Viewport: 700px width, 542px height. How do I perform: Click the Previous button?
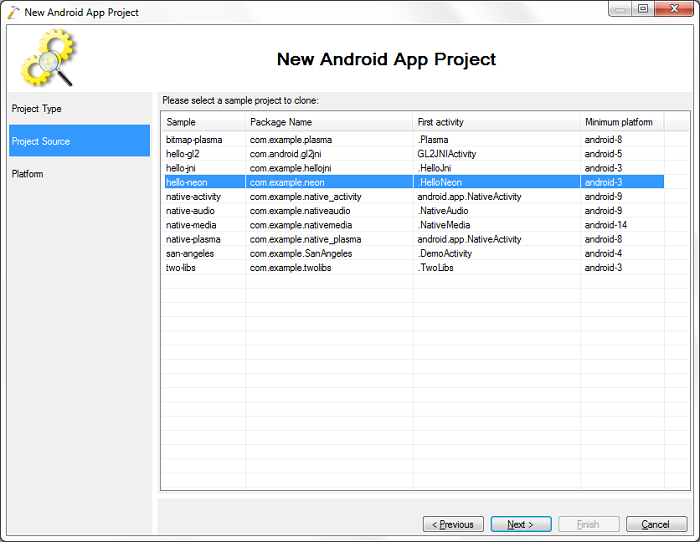(453, 524)
